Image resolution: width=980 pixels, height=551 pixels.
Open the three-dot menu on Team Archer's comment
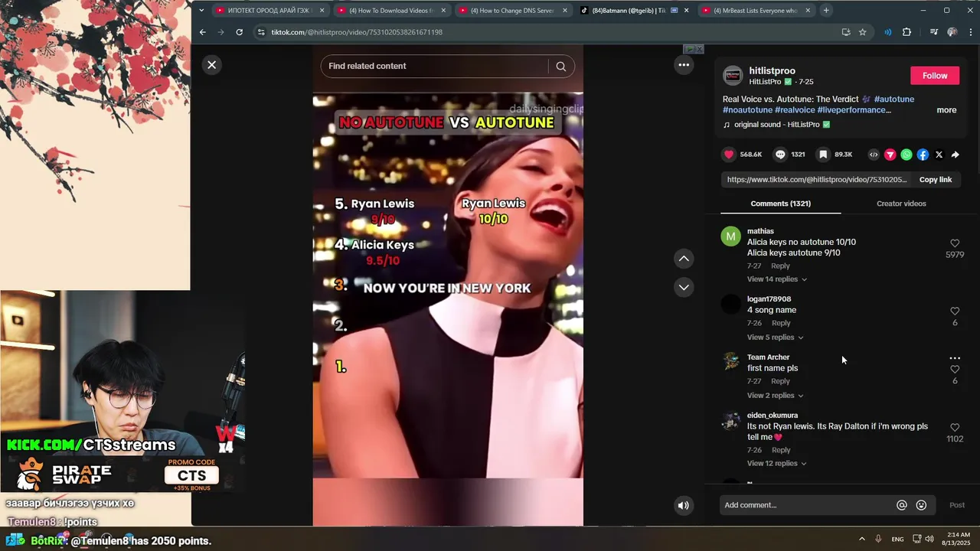(955, 358)
